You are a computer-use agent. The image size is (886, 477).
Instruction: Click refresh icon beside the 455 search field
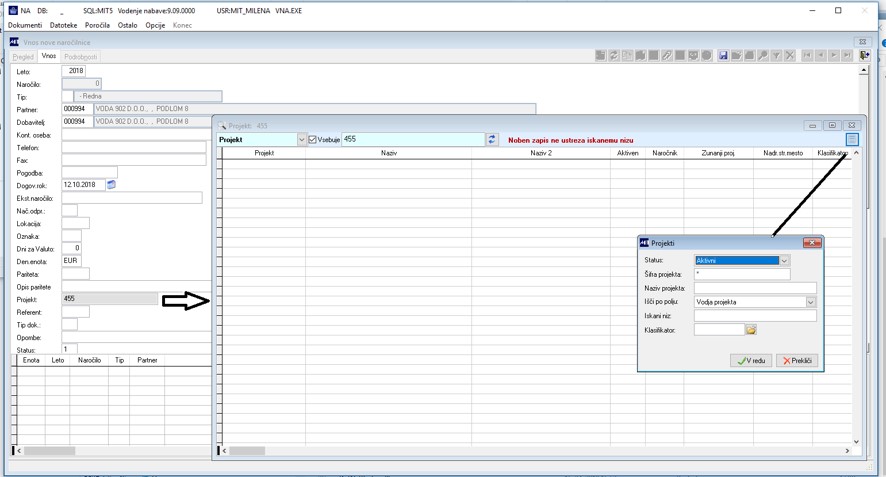click(x=492, y=139)
